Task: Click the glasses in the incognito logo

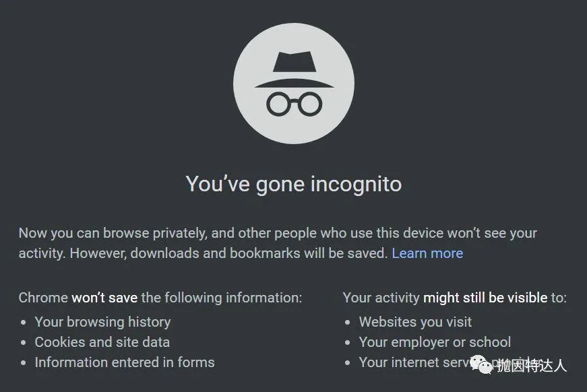Action: point(295,104)
